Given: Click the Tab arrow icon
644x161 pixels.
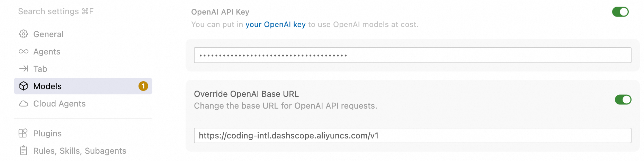Looking at the screenshot, I should [24, 69].
